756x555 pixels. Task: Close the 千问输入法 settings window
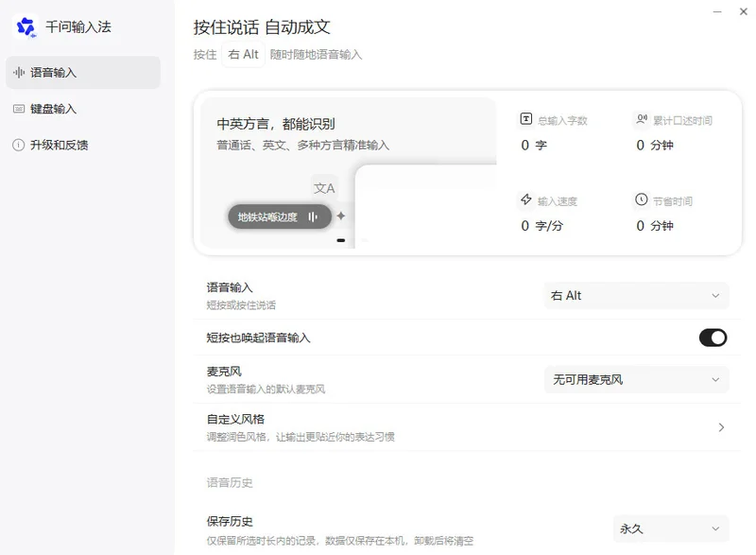744,11
